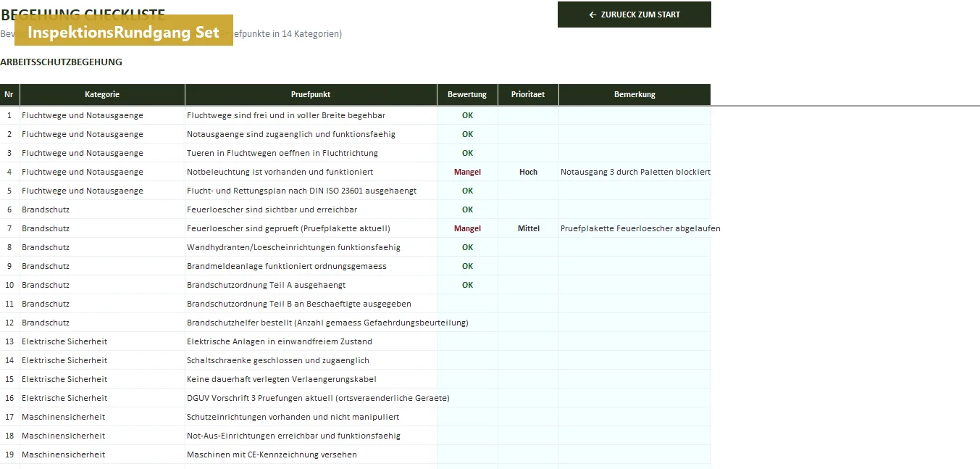Select the Bemerkung column header
980x469 pixels.
click(x=635, y=94)
